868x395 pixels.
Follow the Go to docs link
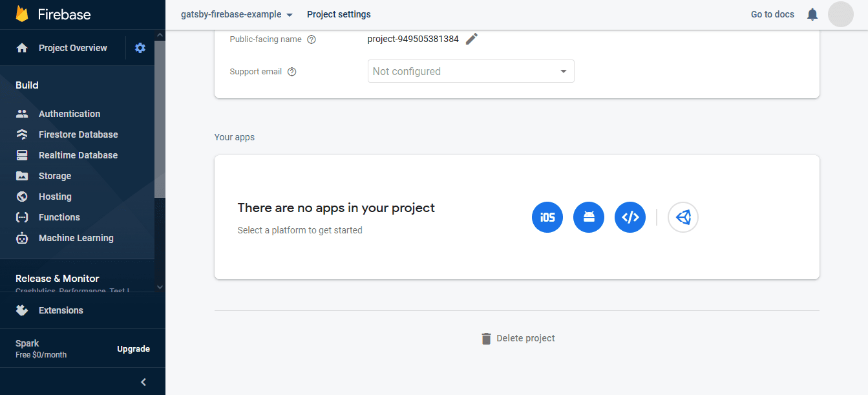click(x=772, y=14)
